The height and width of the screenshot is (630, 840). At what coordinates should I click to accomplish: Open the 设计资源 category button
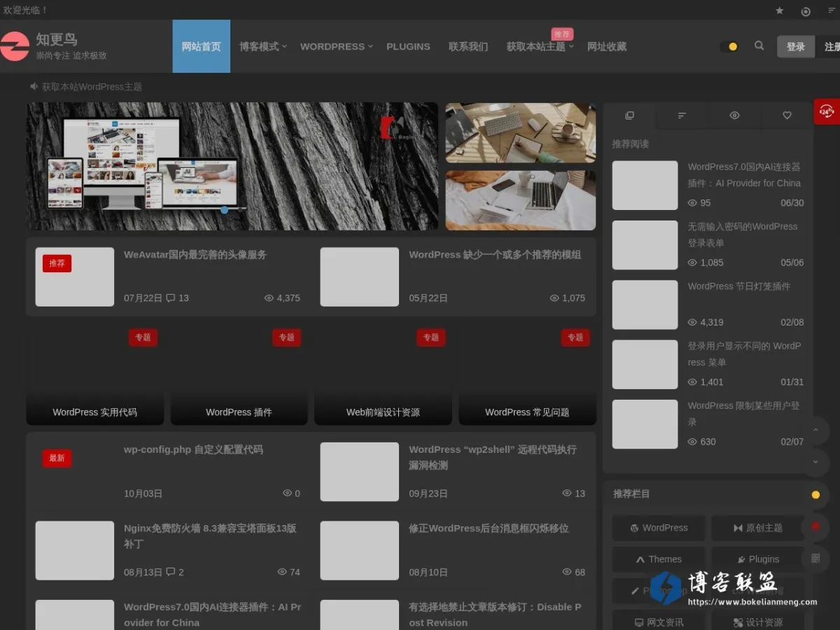click(x=758, y=622)
